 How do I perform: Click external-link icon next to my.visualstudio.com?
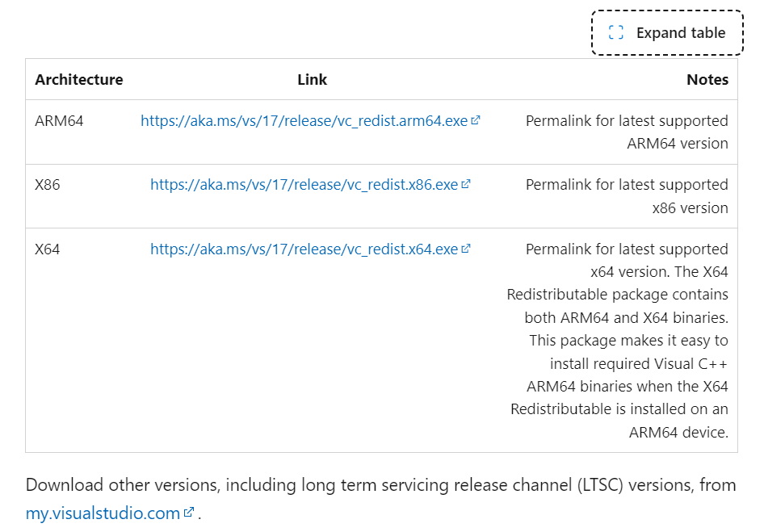[189, 512]
